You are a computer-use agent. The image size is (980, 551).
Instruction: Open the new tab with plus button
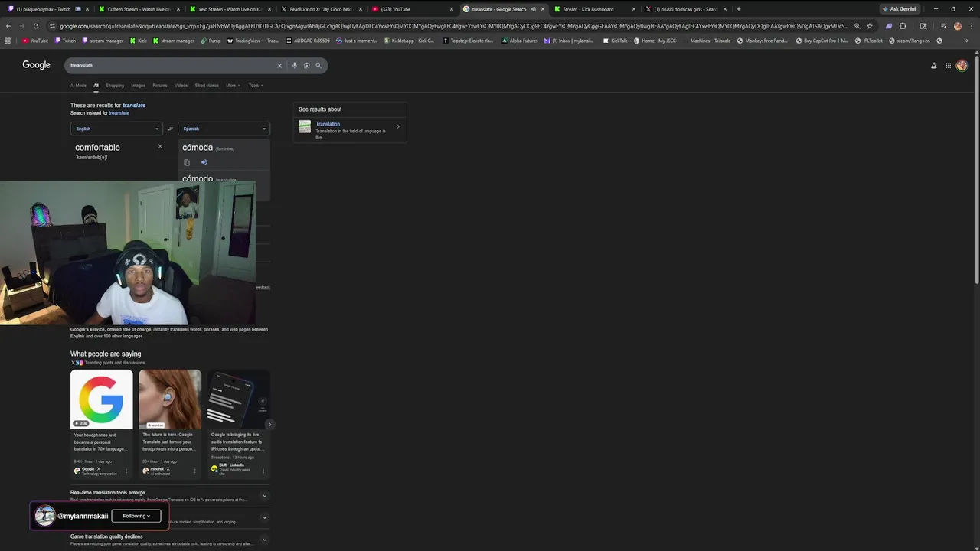tap(738, 9)
